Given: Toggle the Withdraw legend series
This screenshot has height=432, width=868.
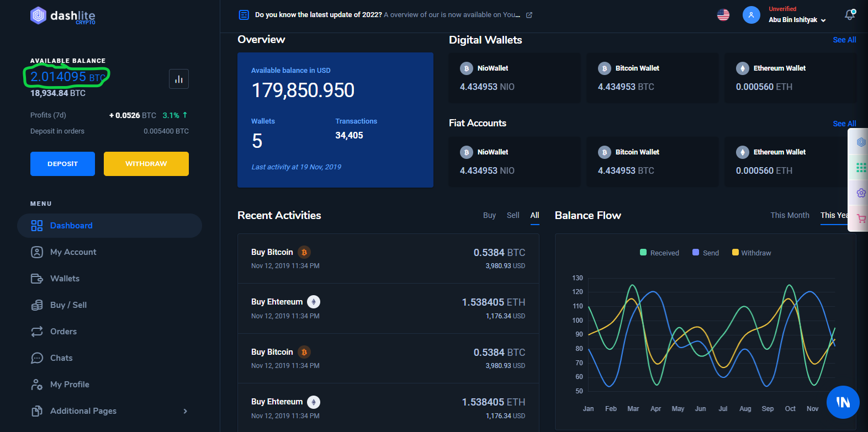Looking at the screenshot, I should tap(751, 253).
